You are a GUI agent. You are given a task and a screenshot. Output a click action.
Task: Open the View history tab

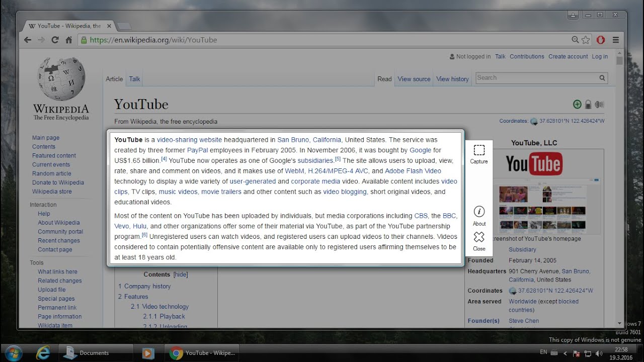click(452, 79)
